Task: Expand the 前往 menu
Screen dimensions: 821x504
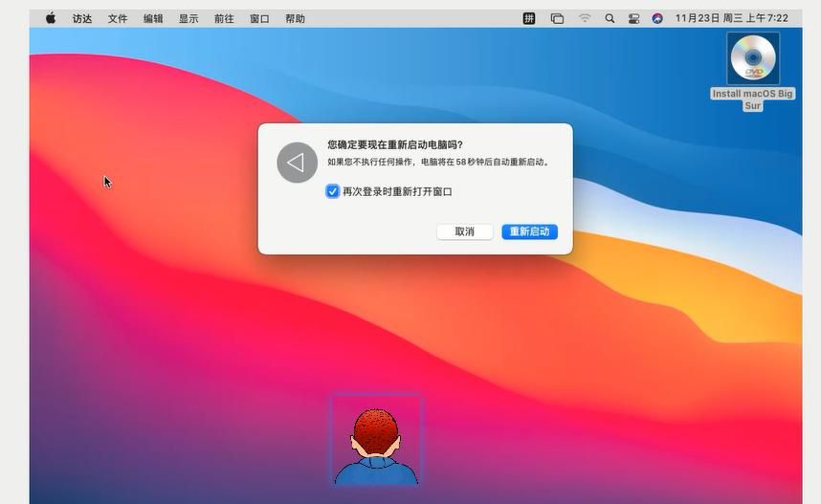Action: (224, 18)
